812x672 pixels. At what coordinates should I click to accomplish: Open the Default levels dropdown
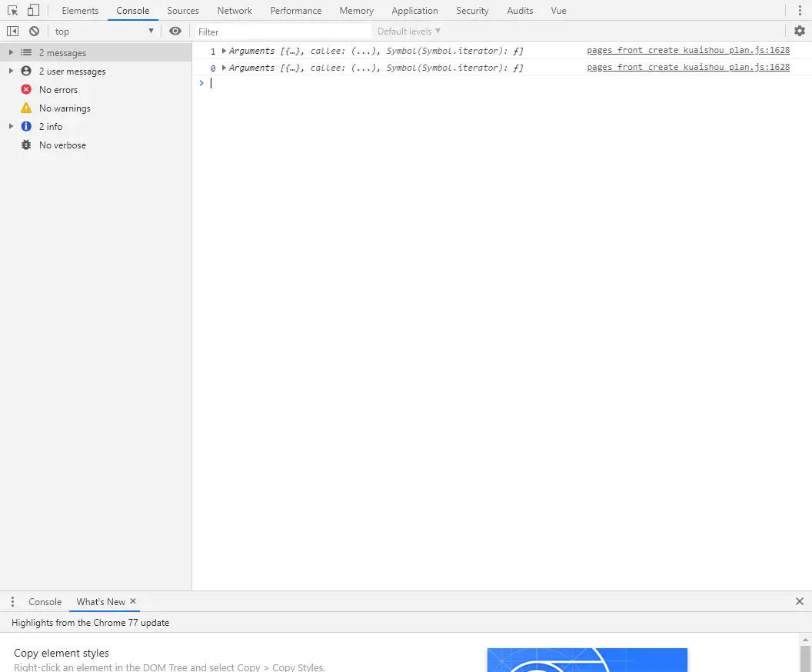(408, 31)
